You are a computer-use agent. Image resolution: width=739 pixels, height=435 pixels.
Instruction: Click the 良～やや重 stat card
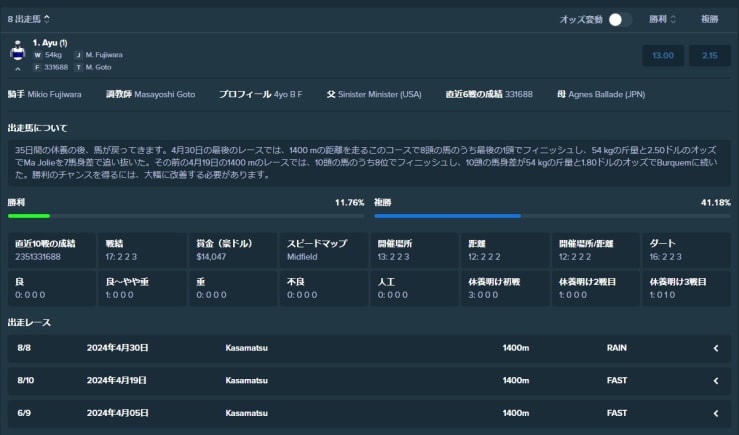142,288
